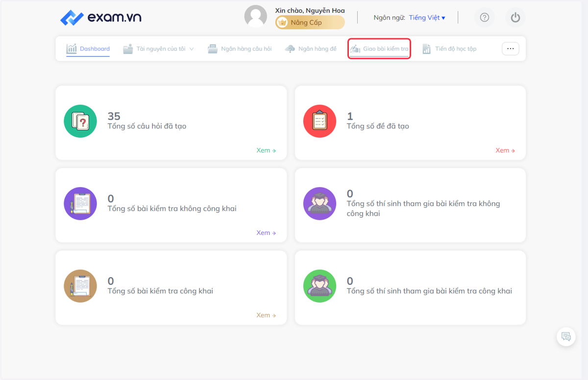
Task: Click the purple non-public candidates icon
Action: pos(319,203)
